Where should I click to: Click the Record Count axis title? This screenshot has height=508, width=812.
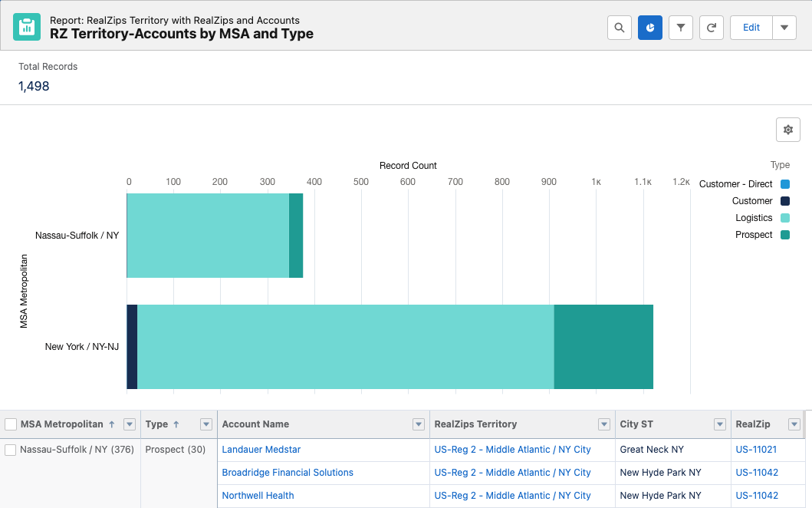coord(408,166)
